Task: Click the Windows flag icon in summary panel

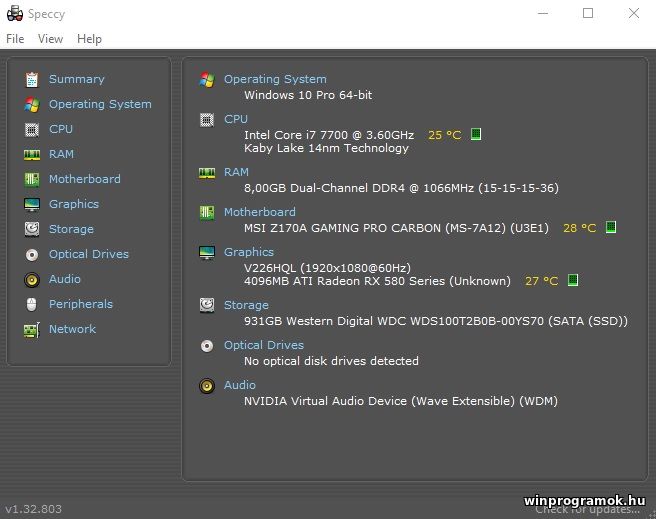Action: tap(207, 79)
